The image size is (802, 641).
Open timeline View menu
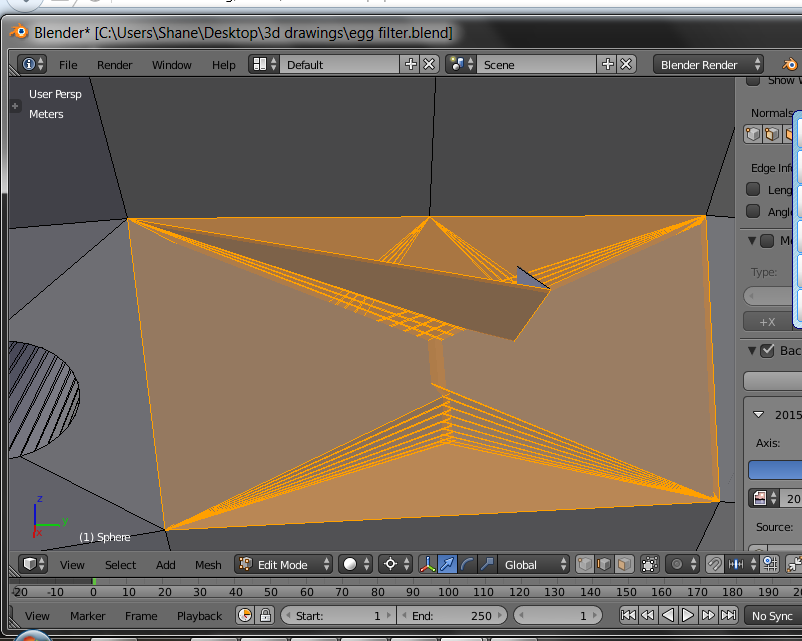(x=37, y=616)
